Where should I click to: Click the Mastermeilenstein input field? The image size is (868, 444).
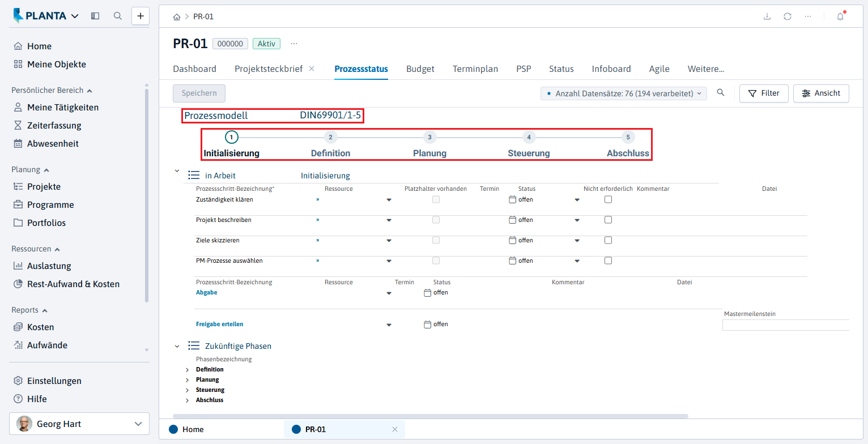pyautogui.click(x=786, y=325)
